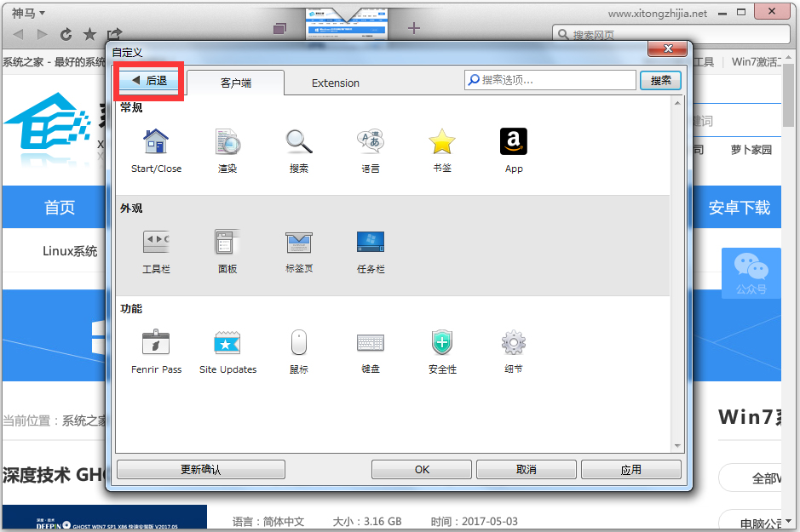800x532 pixels.
Task: Open the 任务栏 taskbar settings icon
Action: 371,242
